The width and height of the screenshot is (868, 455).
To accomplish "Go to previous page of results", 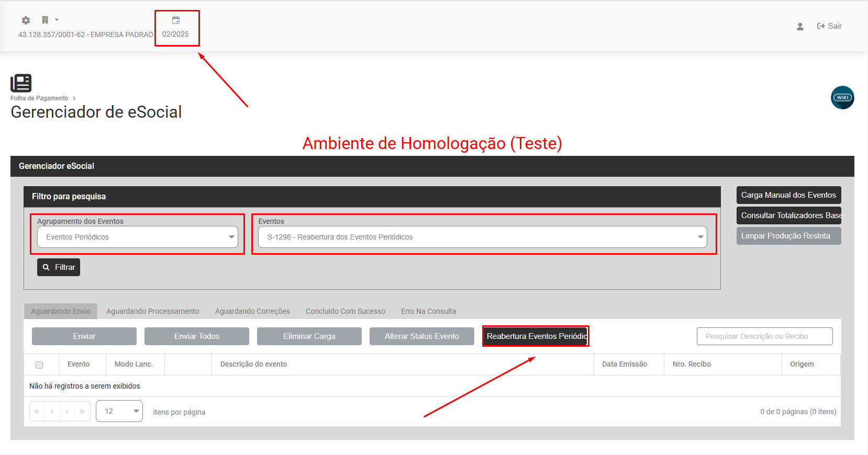I will tap(52, 412).
